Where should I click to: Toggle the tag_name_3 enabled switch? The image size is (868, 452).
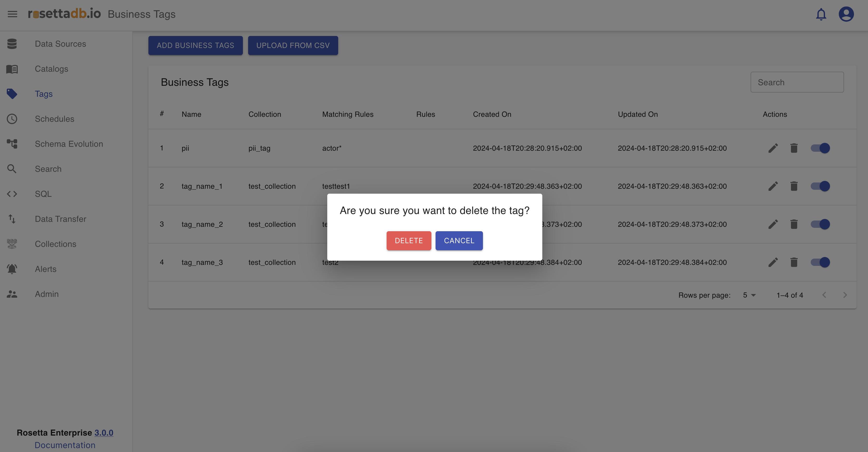point(820,262)
